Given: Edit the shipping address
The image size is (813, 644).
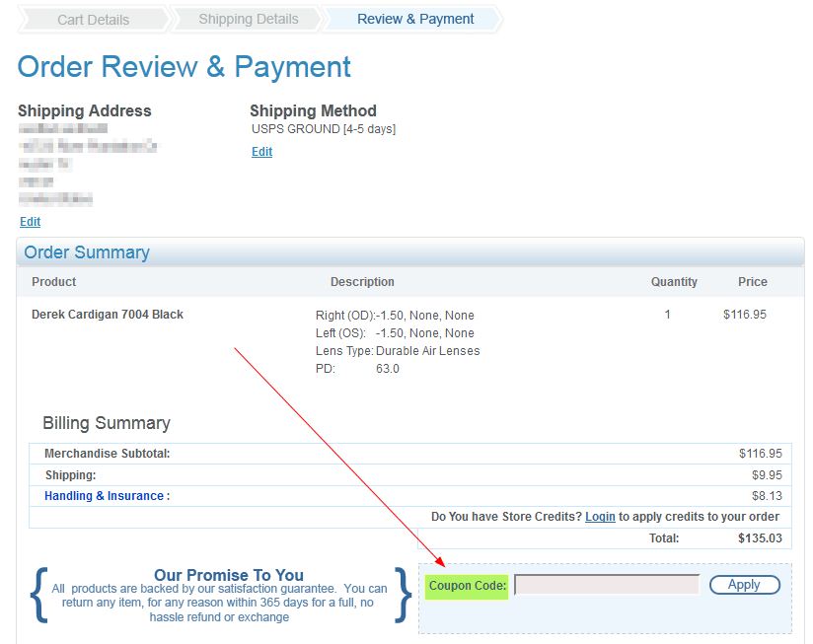Looking at the screenshot, I should coord(30,221).
